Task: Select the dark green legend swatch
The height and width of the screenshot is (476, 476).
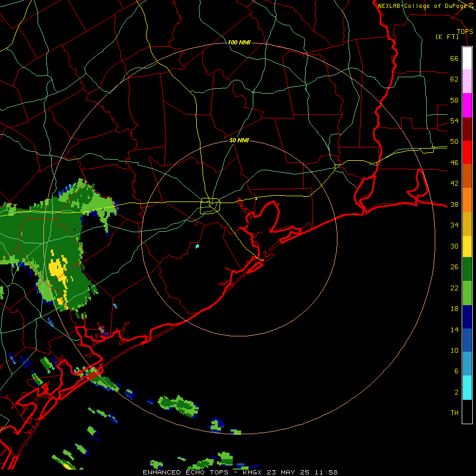Action: click(x=467, y=269)
